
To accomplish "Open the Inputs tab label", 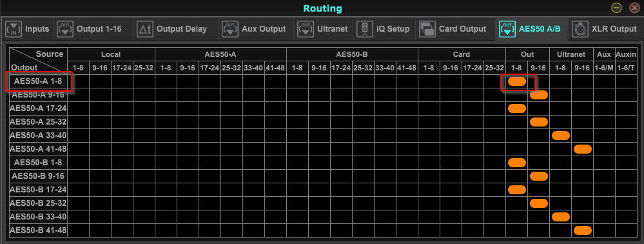I will tap(37, 29).
